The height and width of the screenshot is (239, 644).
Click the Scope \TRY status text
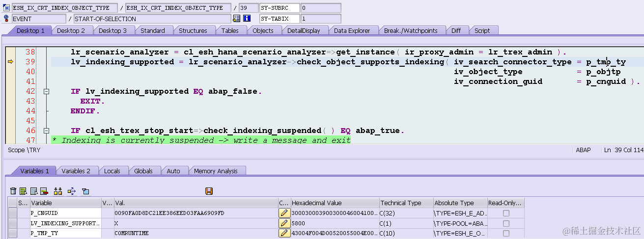24,150
